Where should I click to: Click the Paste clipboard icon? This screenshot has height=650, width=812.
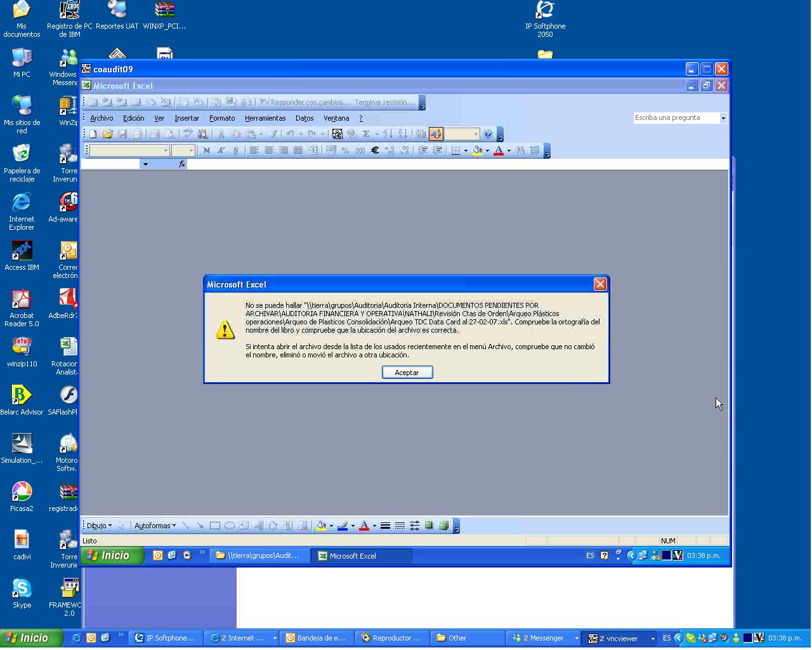tap(251, 134)
